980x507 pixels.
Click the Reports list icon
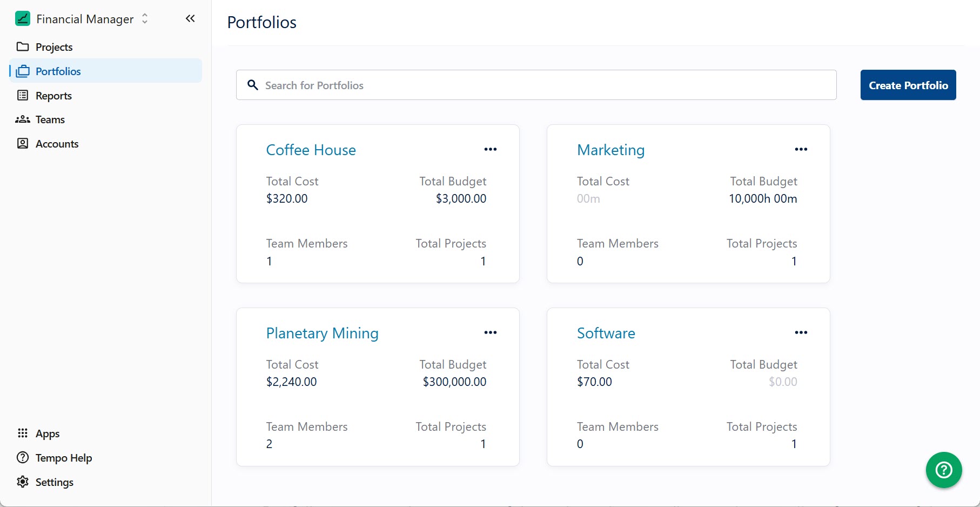(x=23, y=96)
